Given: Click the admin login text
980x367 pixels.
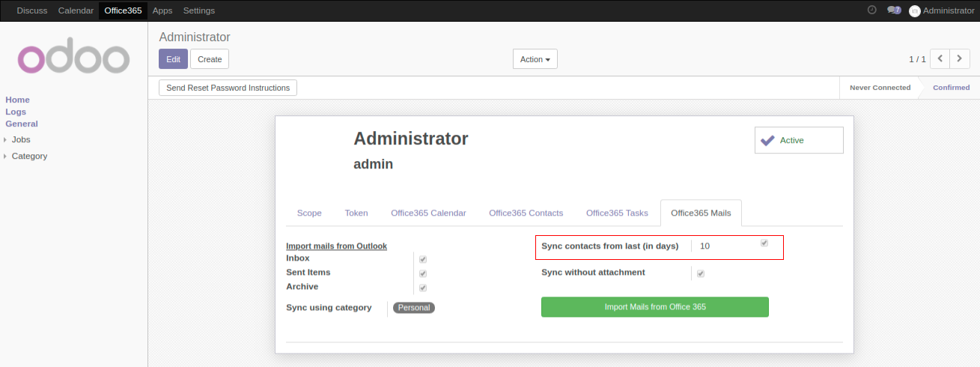Looking at the screenshot, I should click(x=373, y=163).
